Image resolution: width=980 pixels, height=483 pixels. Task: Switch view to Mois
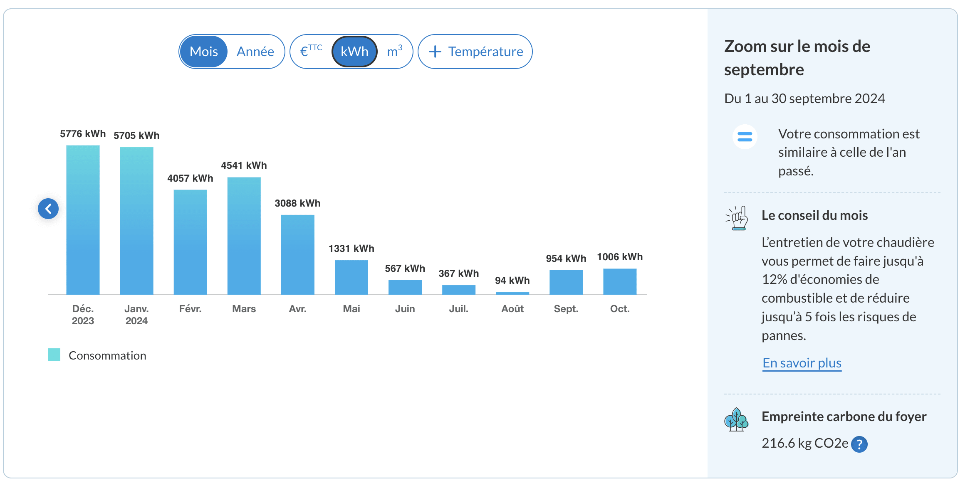pyautogui.click(x=204, y=52)
